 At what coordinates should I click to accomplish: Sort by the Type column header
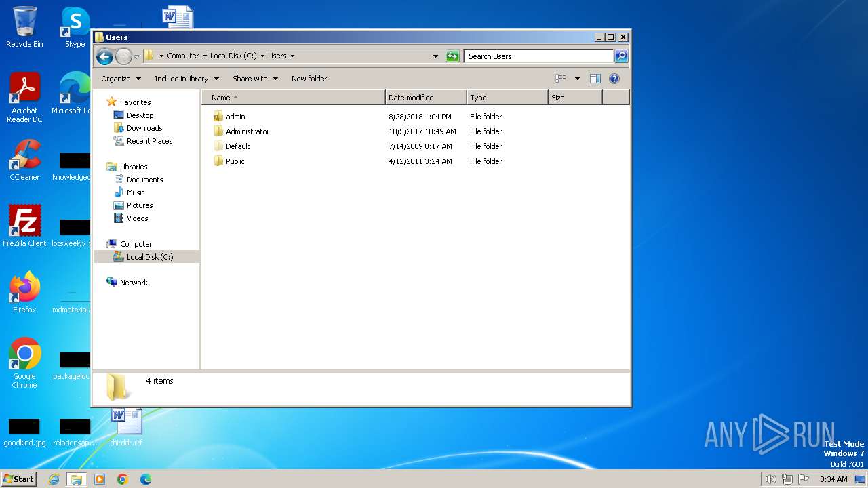coord(507,98)
